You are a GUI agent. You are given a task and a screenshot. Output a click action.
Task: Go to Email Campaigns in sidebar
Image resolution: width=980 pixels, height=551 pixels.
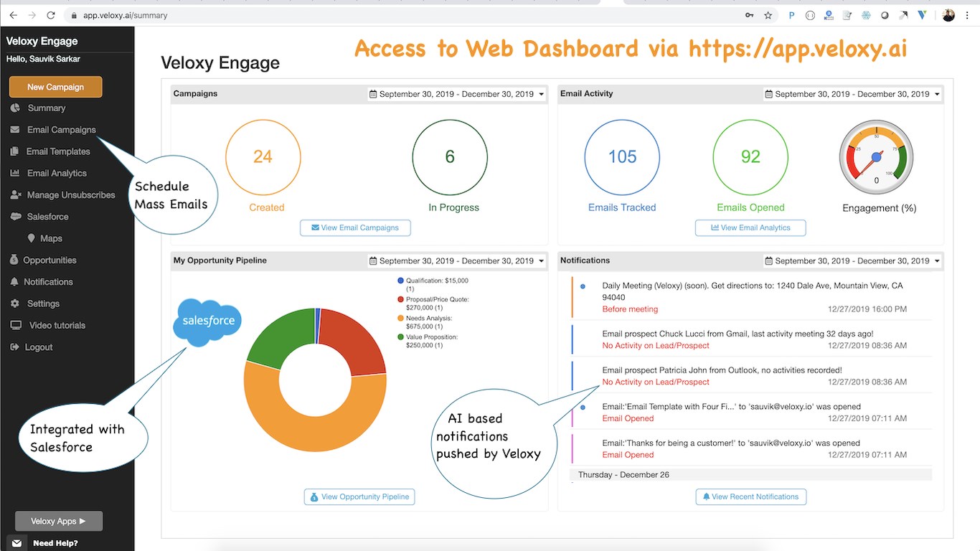[x=61, y=130]
